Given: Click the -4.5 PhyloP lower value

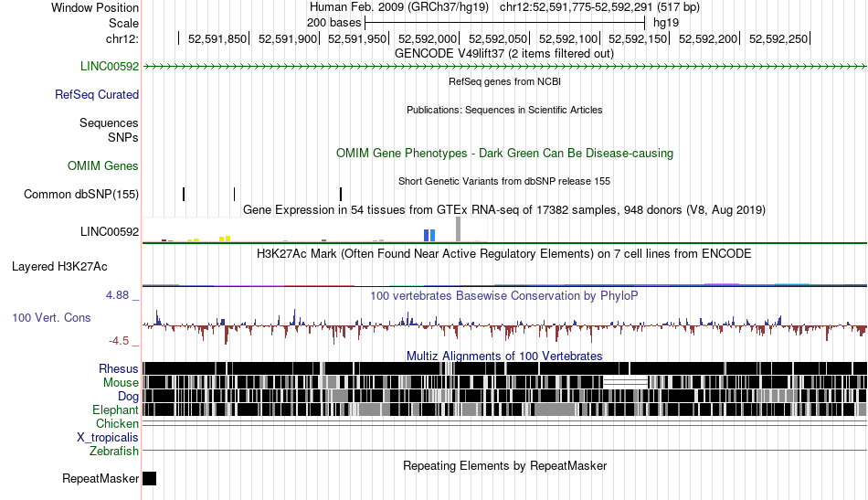Looking at the screenshot, I should coord(119,341).
